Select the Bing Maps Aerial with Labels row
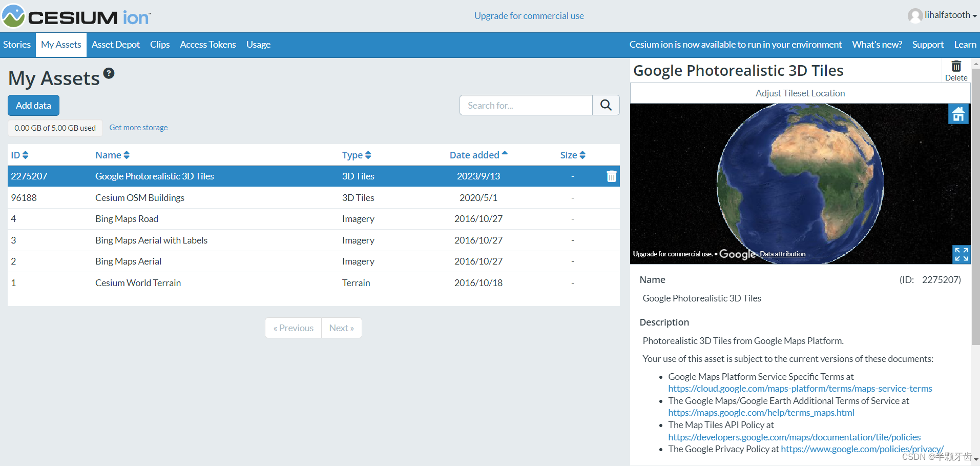The height and width of the screenshot is (466, 980). (x=314, y=240)
